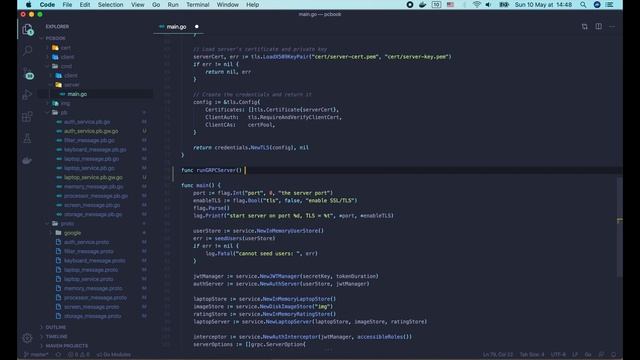
Task: Open keyboard_message.pb.go file
Action: pyautogui.click(x=96, y=149)
